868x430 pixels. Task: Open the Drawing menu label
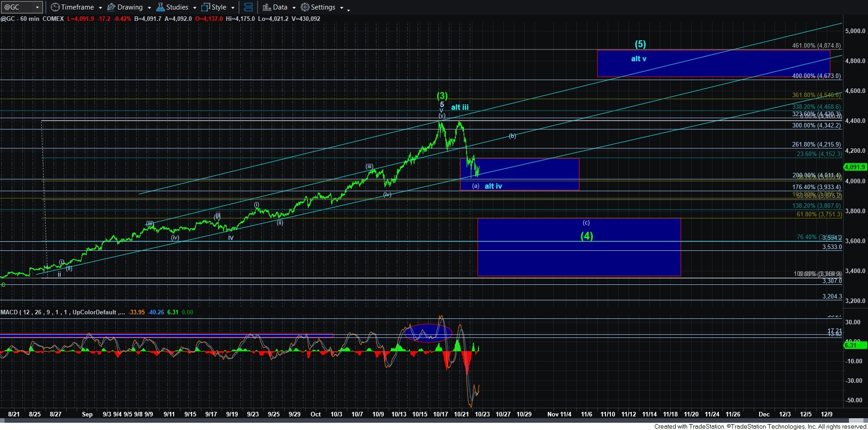(x=130, y=7)
